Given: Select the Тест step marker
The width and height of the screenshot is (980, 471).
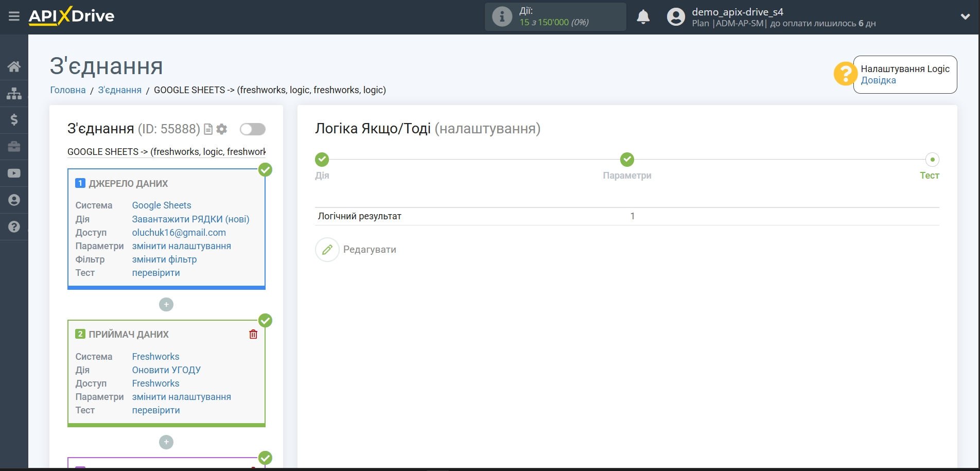Looking at the screenshot, I should tap(932, 160).
